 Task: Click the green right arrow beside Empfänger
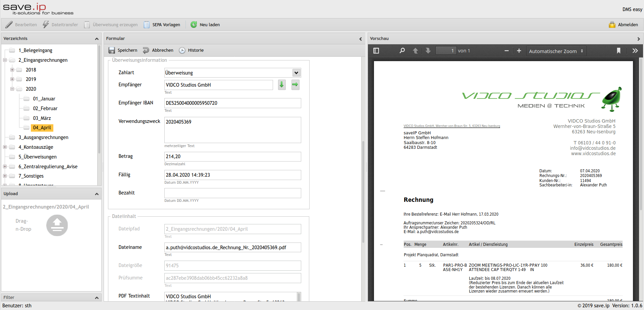coord(295,85)
